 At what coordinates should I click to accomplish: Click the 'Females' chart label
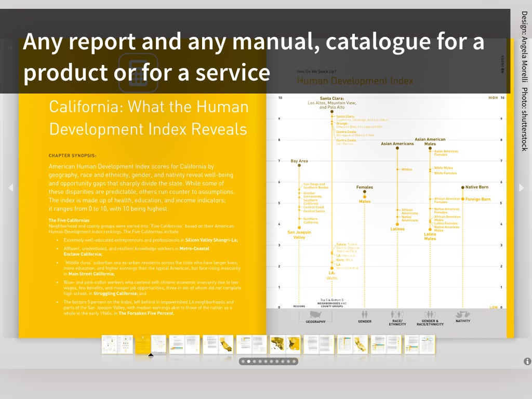click(x=364, y=187)
